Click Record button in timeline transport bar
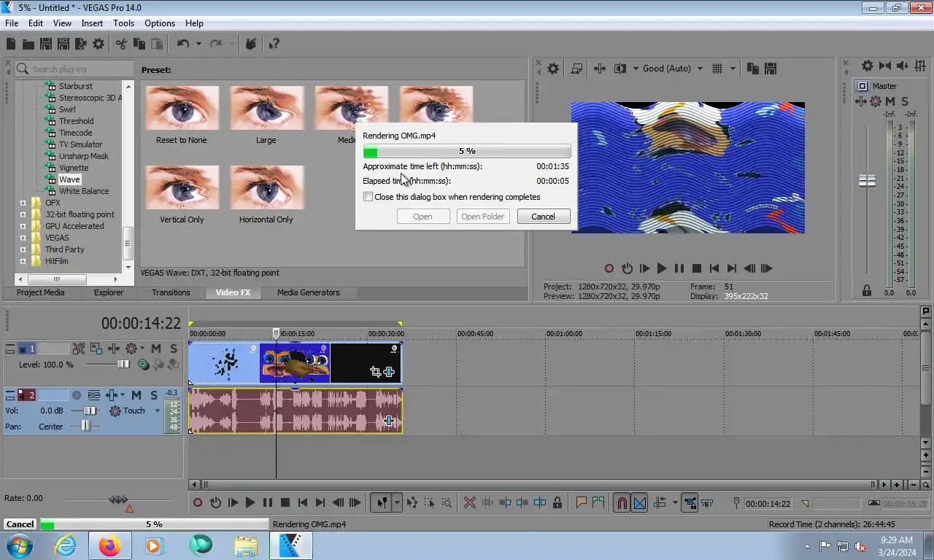The height and width of the screenshot is (560, 934). 197,502
